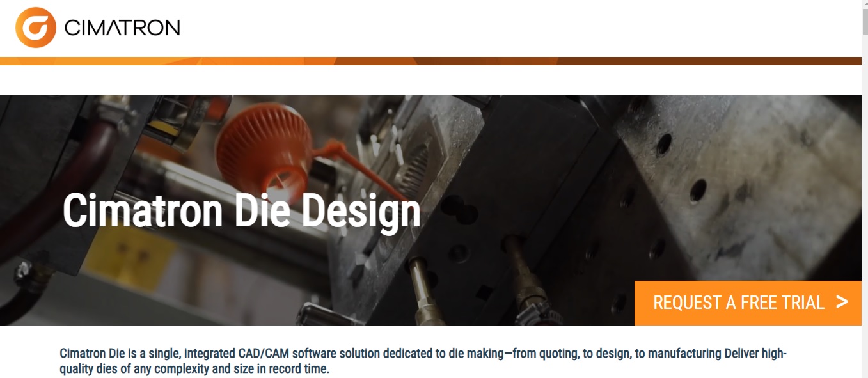
Task: Click the Cimatron Die description paragraph
Action: click(x=423, y=361)
